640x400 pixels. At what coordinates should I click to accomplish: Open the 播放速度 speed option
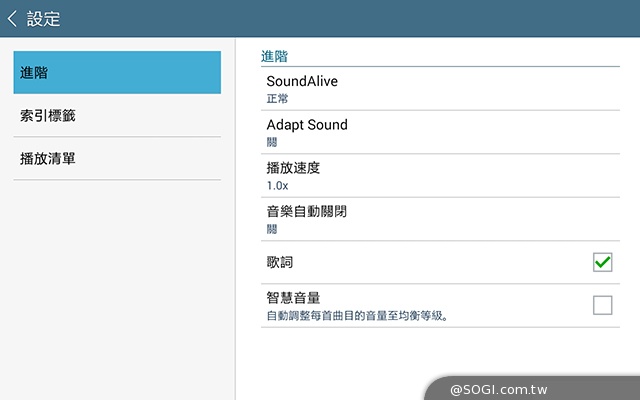293,167
